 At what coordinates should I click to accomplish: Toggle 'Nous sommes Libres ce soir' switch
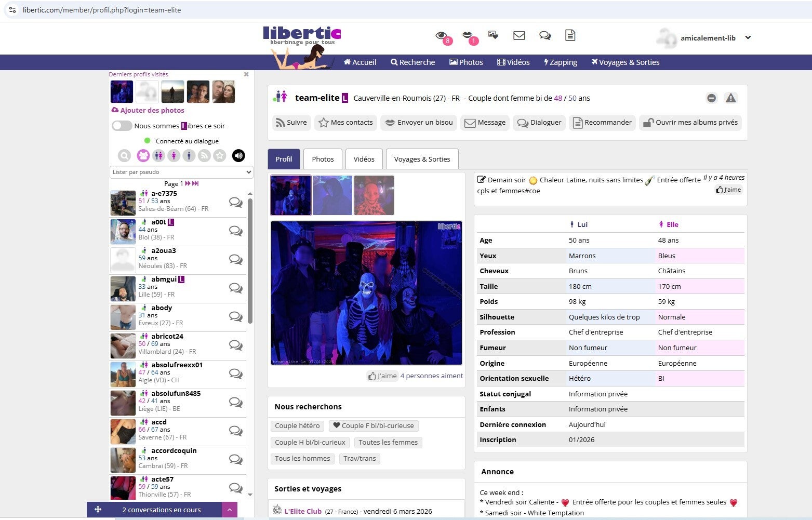[122, 126]
